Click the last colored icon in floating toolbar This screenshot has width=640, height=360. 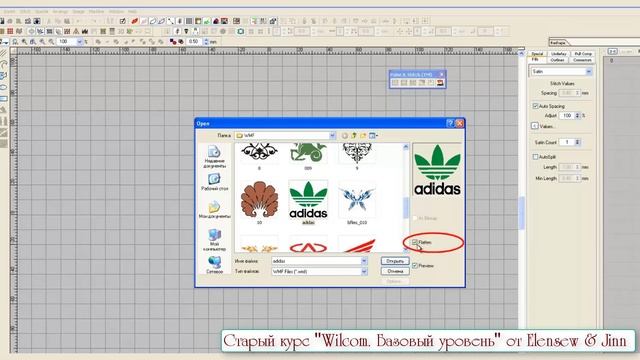[440, 83]
